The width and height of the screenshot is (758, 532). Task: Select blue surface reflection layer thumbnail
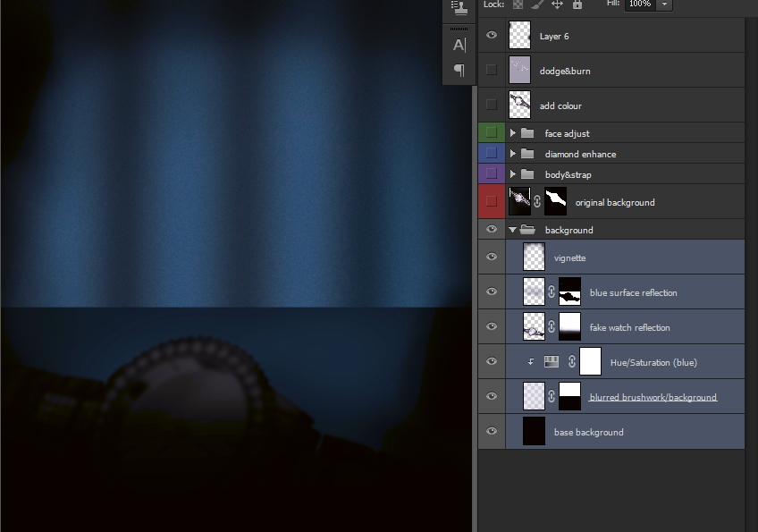[535, 291]
